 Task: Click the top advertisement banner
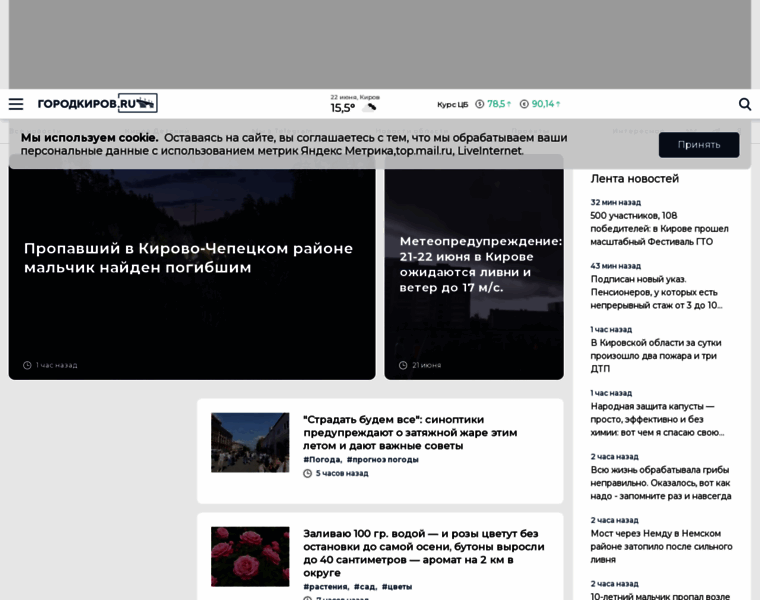(x=380, y=44)
